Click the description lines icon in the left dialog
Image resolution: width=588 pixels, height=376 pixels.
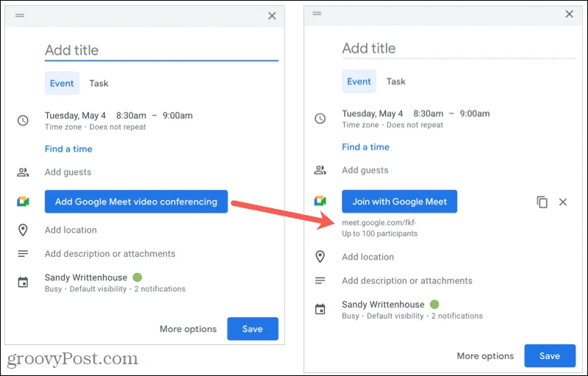23,254
